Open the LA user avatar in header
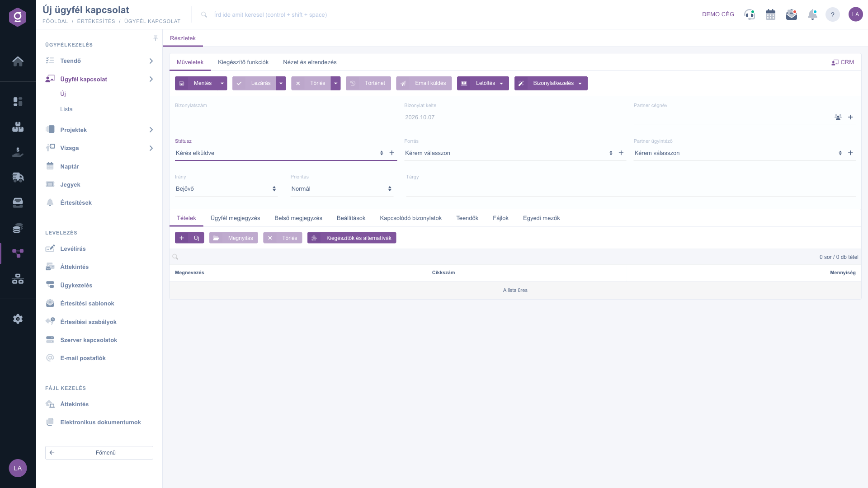868x488 pixels. click(x=855, y=14)
